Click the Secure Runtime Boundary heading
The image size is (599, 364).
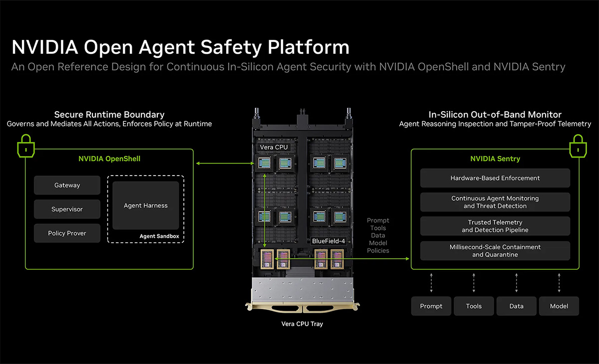109,115
